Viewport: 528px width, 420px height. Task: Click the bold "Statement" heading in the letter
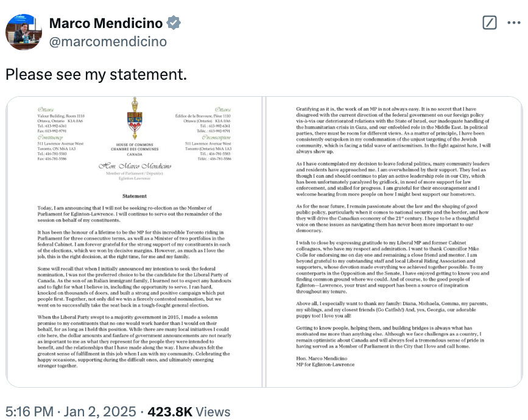(135, 196)
